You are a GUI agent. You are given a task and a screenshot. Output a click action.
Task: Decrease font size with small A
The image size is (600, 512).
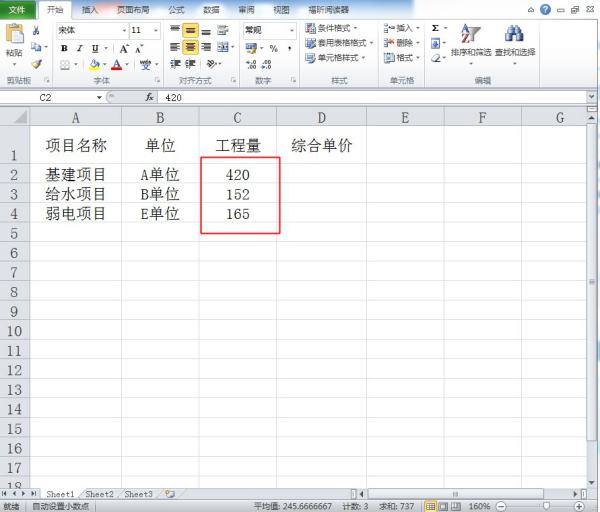139,49
